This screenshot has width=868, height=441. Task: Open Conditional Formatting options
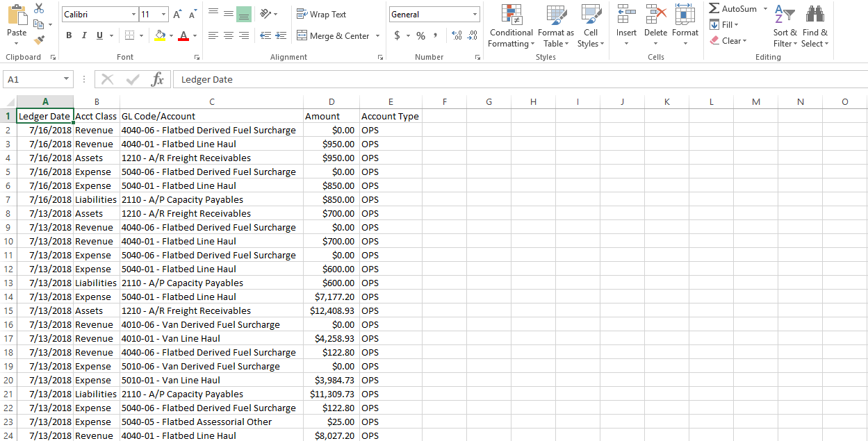point(511,26)
